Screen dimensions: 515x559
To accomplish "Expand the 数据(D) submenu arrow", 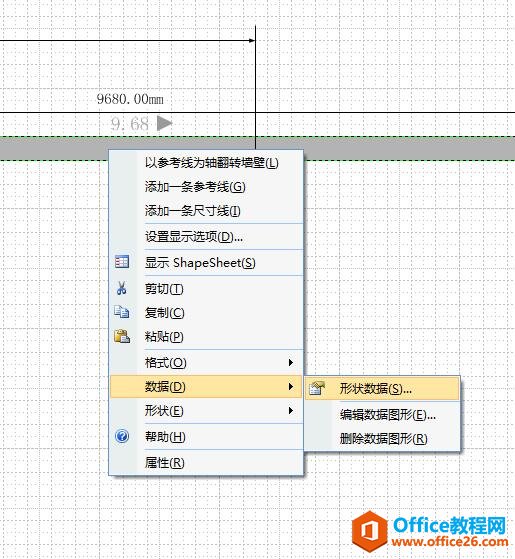I will tap(291, 386).
